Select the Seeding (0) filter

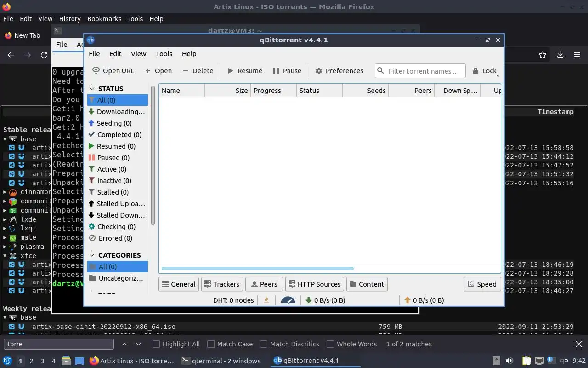118,123
